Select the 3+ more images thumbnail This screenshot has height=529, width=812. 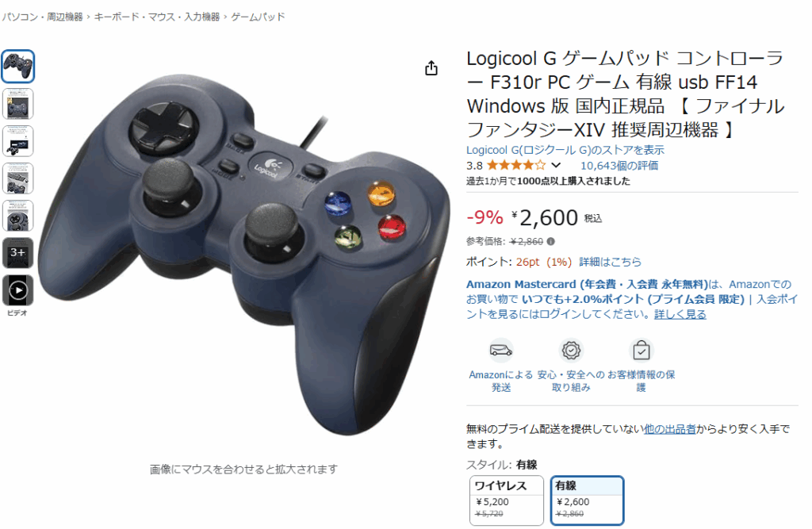click(x=18, y=253)
